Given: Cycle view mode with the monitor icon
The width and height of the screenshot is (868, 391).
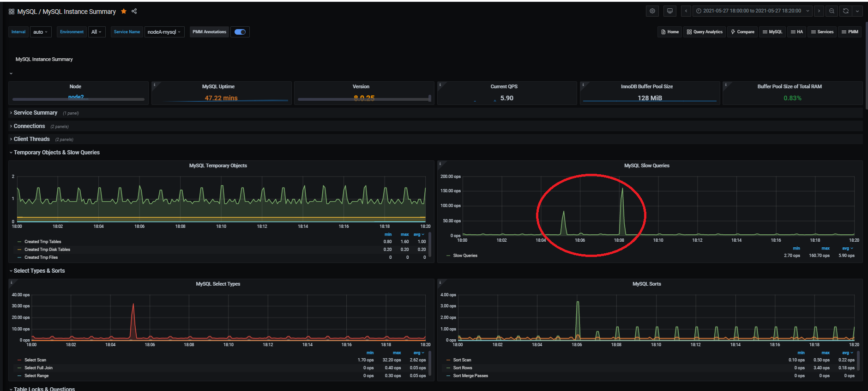Looking at the screenshot, I should coord(670,11).
